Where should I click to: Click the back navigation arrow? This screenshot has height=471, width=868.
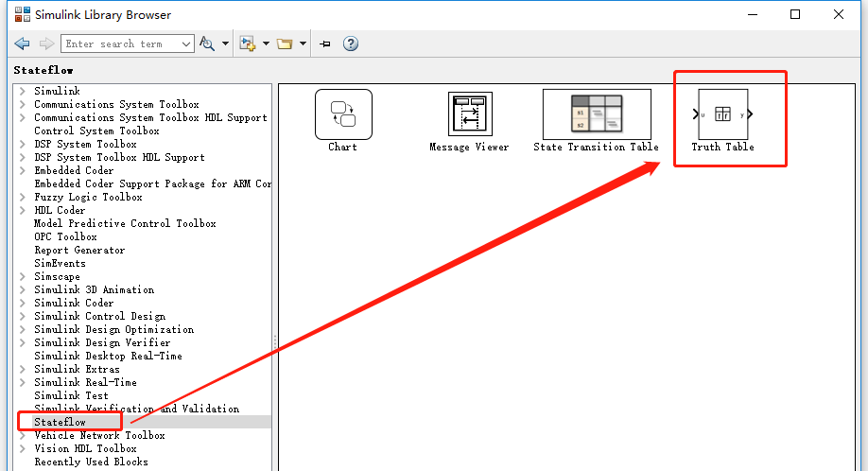click(22, 44)
